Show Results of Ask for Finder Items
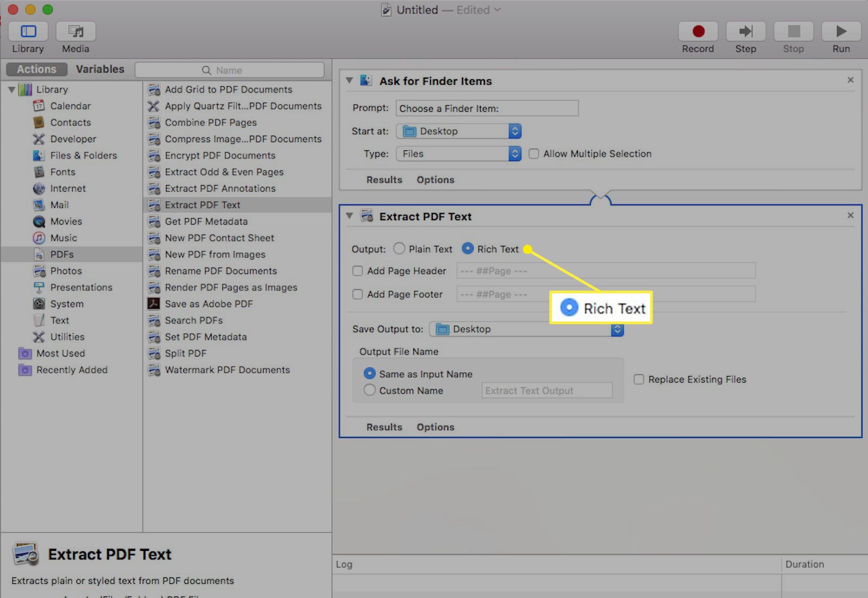868x598 pixels. (384, 180)
